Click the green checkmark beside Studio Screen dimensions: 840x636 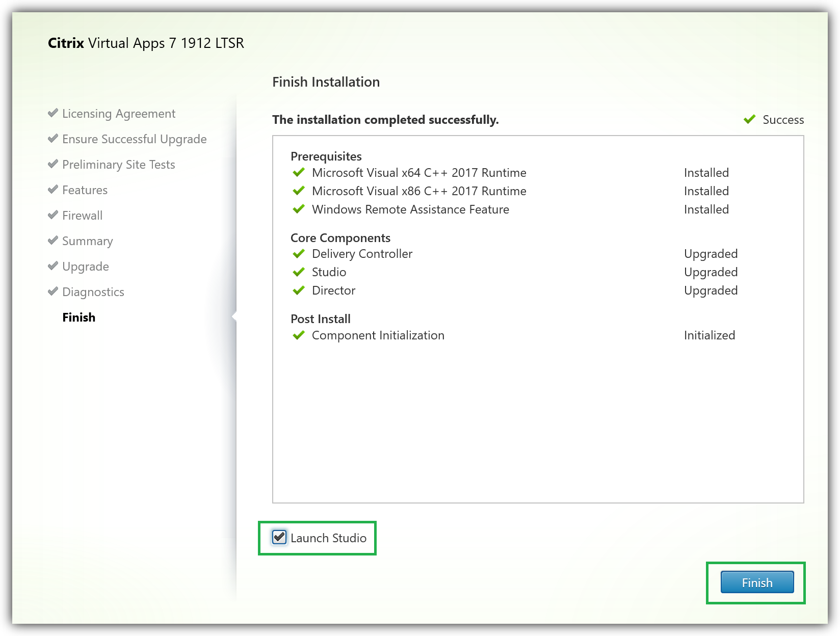299,272
